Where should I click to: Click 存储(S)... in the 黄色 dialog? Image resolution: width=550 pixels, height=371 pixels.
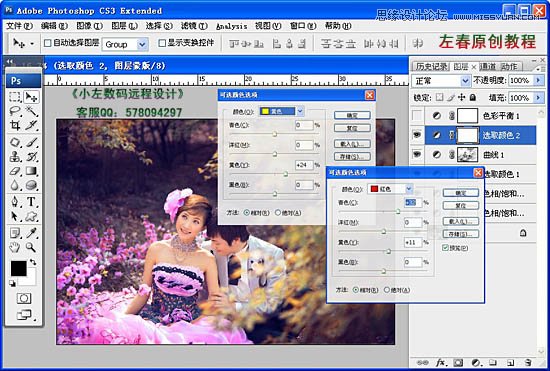(x=352, y=157)
